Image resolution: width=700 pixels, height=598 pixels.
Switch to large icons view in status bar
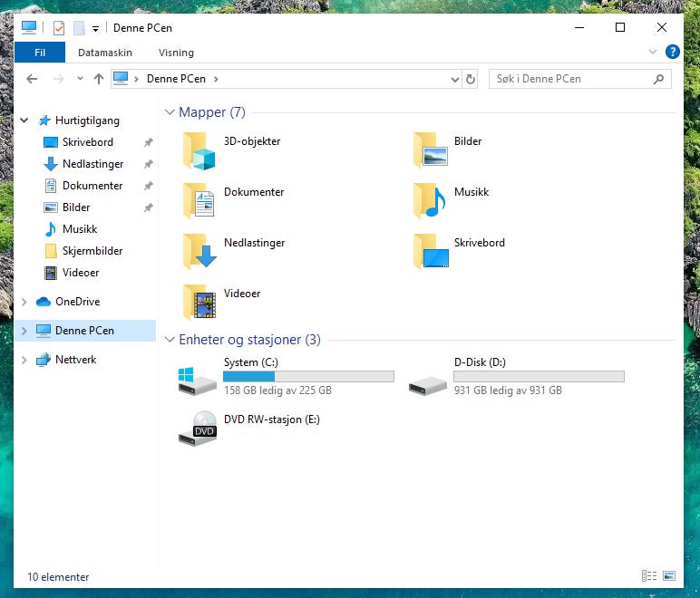pos(669,575)
